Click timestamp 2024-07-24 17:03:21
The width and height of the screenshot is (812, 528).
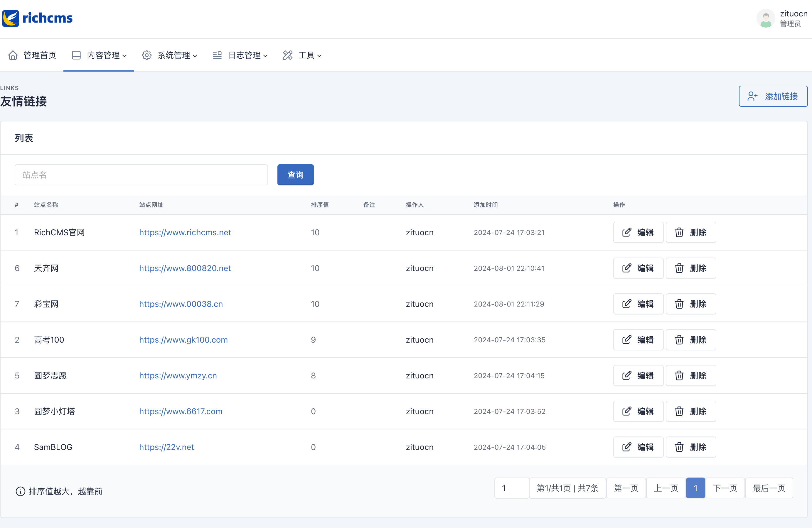click(x=509, y=233)
